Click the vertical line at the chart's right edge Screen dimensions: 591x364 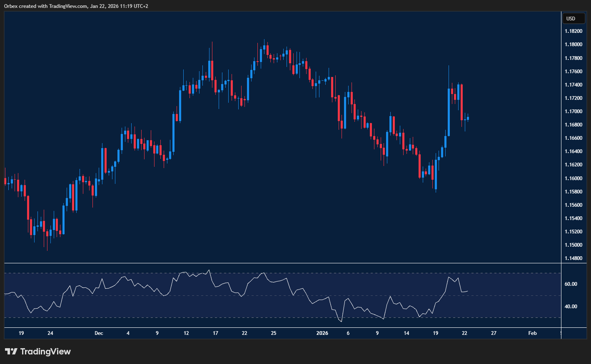(x=562, y=166)
